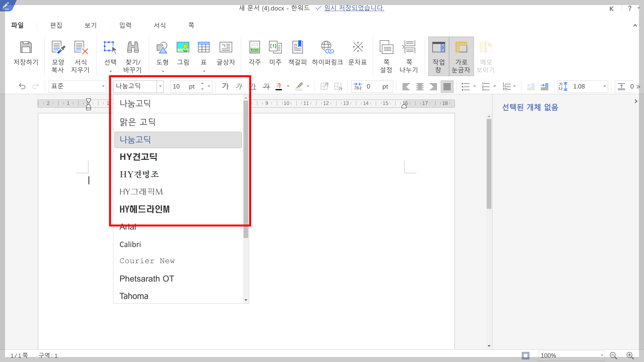Open Find/Replace (찾기/바꾸기)

coord(133,48)
